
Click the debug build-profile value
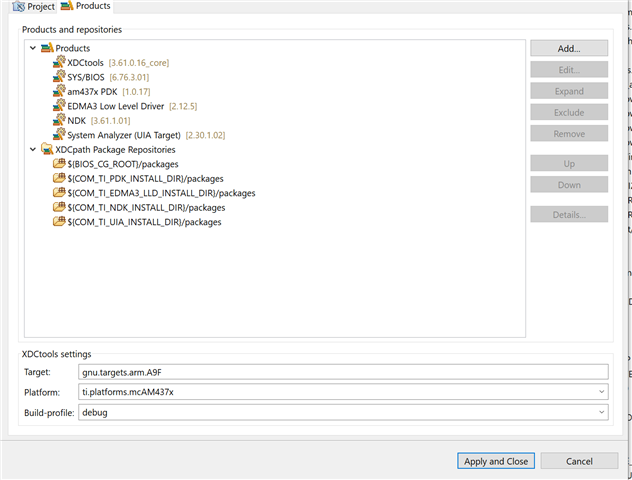[95, 412]
